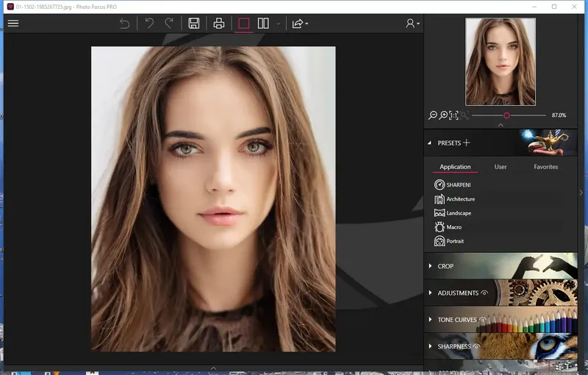Click the revert to original arrow icon

pos(124,24)
